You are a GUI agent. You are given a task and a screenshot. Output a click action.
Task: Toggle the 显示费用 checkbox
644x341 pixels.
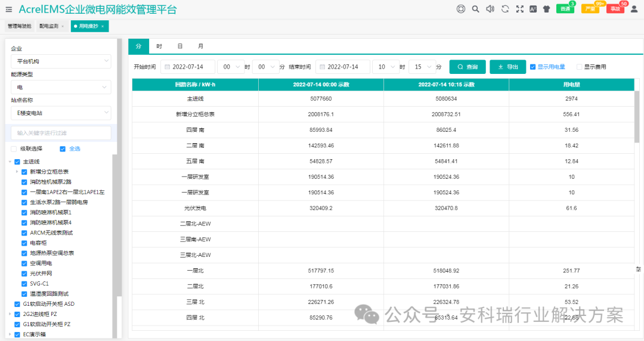579,67
